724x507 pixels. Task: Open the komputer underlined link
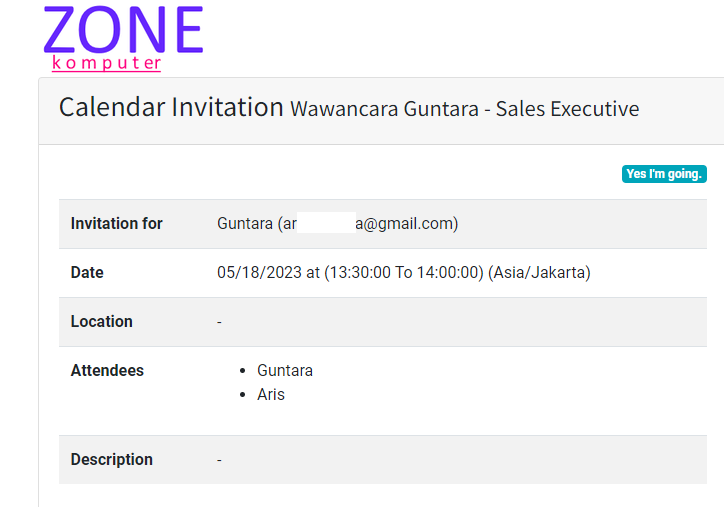point(106,63)
